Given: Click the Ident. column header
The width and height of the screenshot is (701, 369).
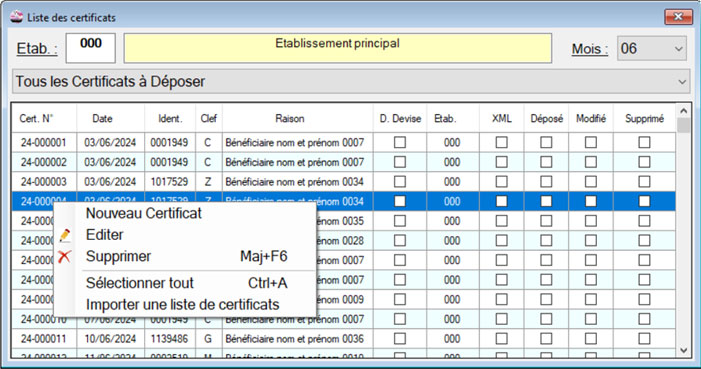Looking at the screenshot, I should click(170, 119).
